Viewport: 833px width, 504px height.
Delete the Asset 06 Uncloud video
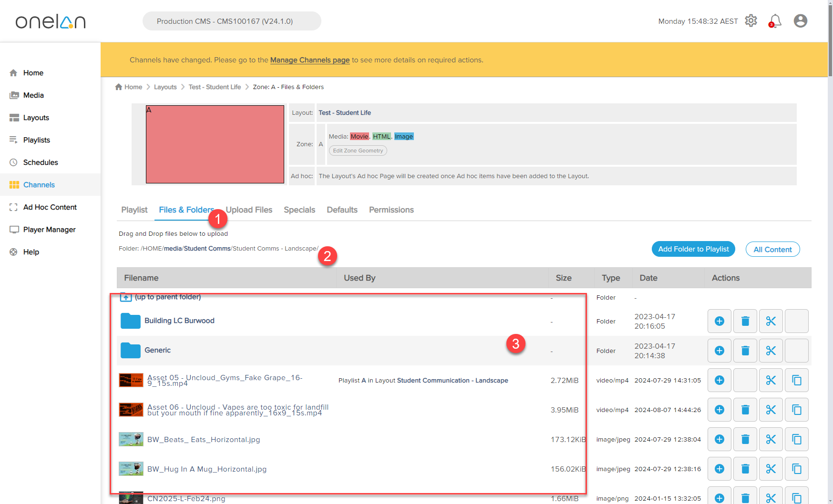tap(745, 410)
